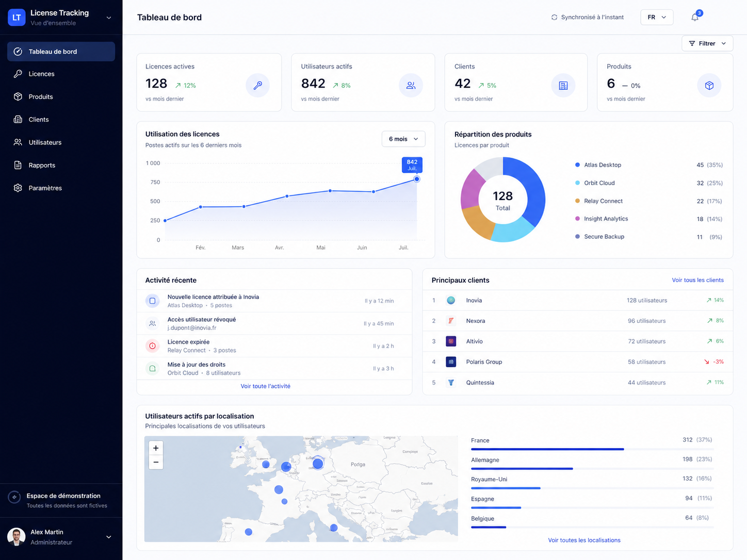Image resolution: width=747 pixels, height=560 pixels.
Task: Click the Licence expirée red alert icon
Action: click(152, 346)
